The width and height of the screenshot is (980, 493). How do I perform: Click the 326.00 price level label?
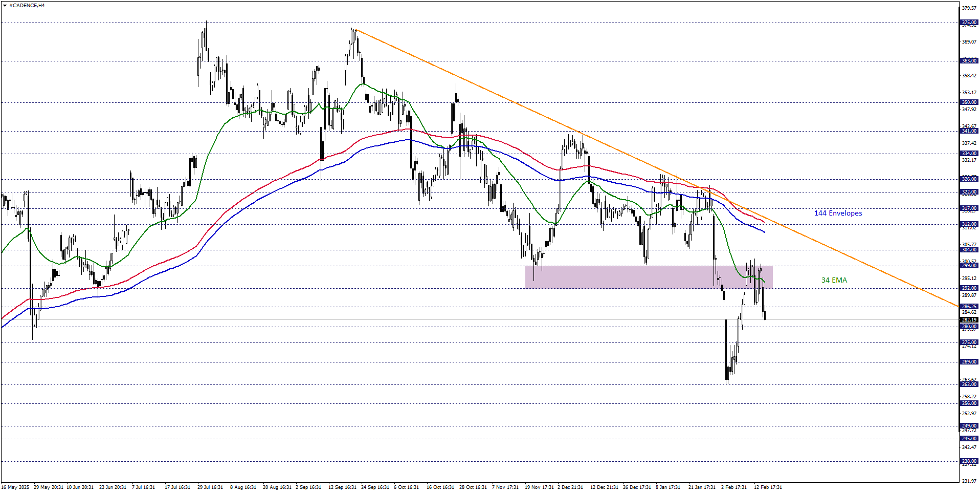969,179
